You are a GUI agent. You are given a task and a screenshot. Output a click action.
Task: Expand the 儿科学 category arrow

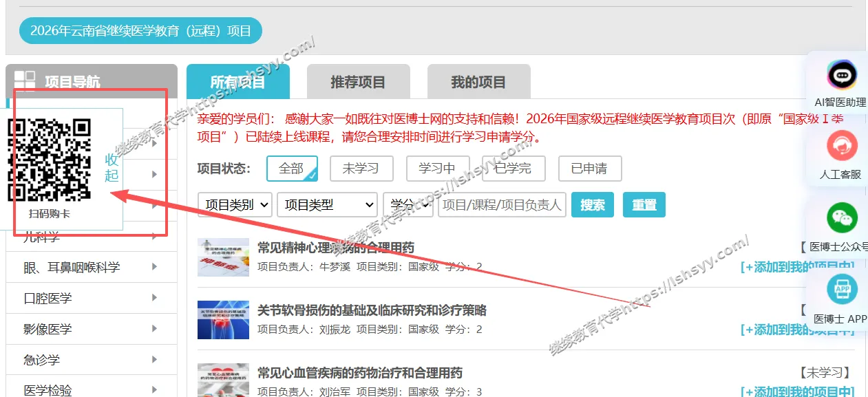coord(154,237)
